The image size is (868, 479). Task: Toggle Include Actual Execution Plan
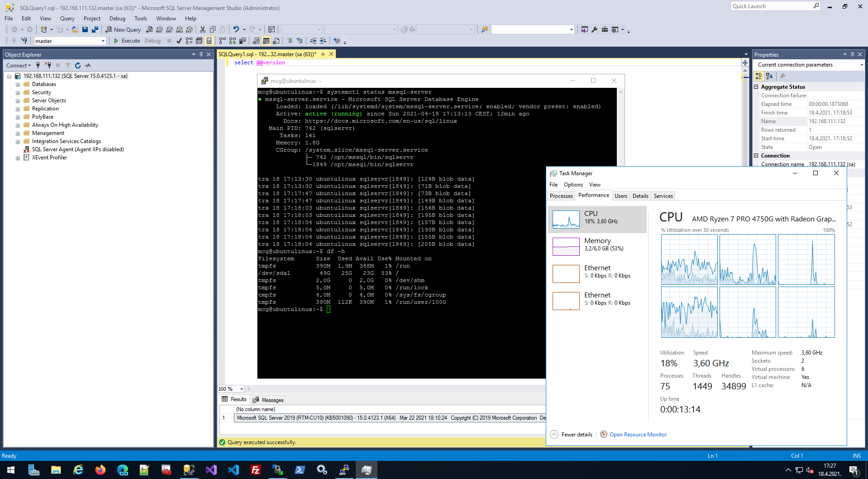[x=223, y=41]
